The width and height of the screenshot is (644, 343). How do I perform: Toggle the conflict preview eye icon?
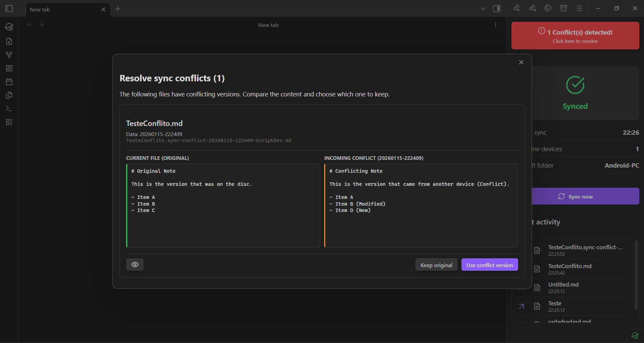pos(135,264)
